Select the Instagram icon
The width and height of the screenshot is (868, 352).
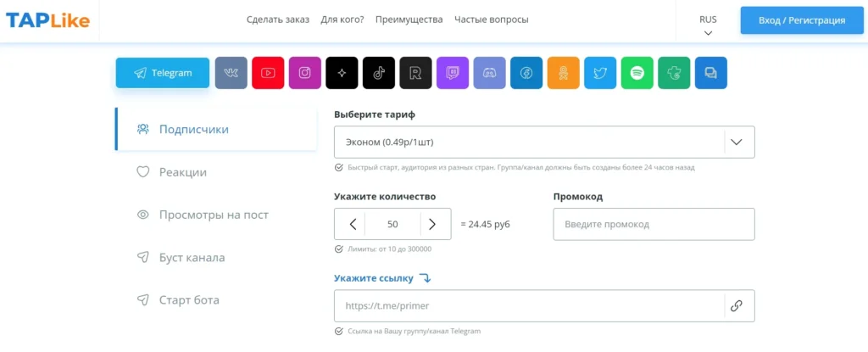click(305, 73)
